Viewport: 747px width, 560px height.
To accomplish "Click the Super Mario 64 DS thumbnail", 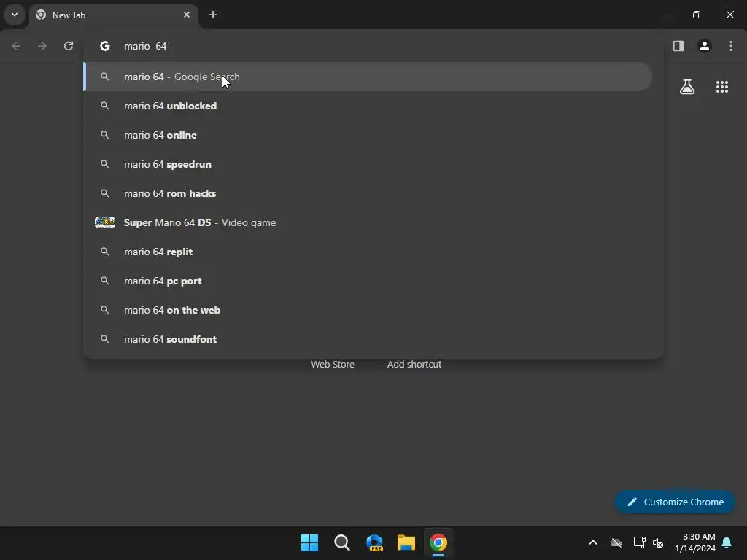I will [x=105, y=222].
